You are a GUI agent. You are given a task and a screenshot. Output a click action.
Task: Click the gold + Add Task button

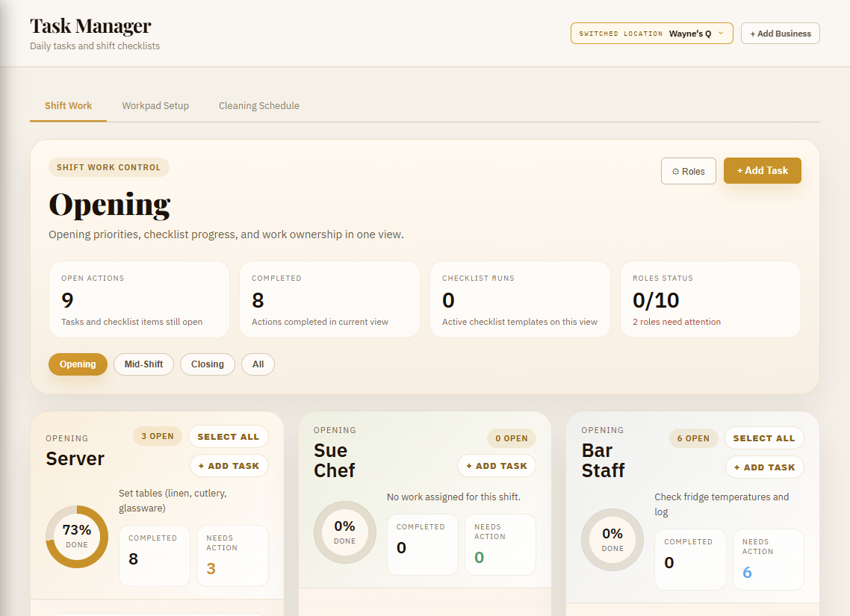[762, 171]
